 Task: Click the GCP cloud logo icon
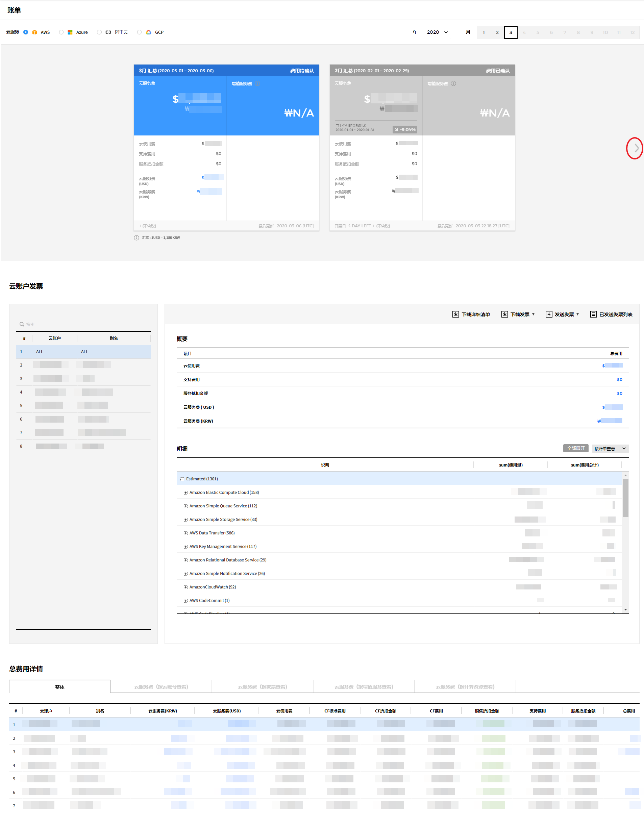pos(149,32)
